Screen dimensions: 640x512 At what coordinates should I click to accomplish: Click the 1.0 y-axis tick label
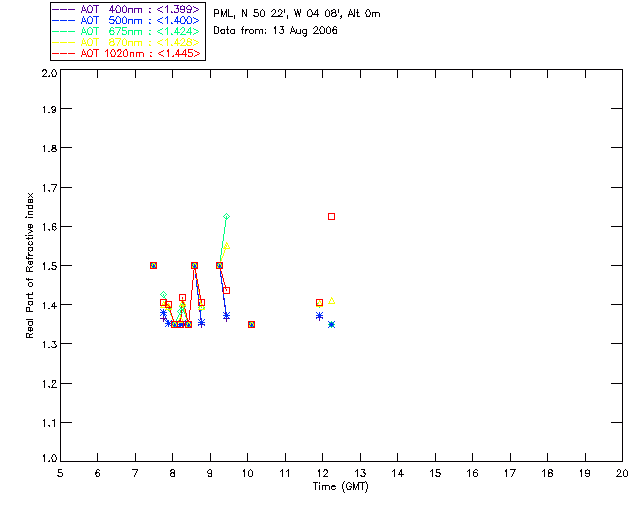tap(49, 459)
